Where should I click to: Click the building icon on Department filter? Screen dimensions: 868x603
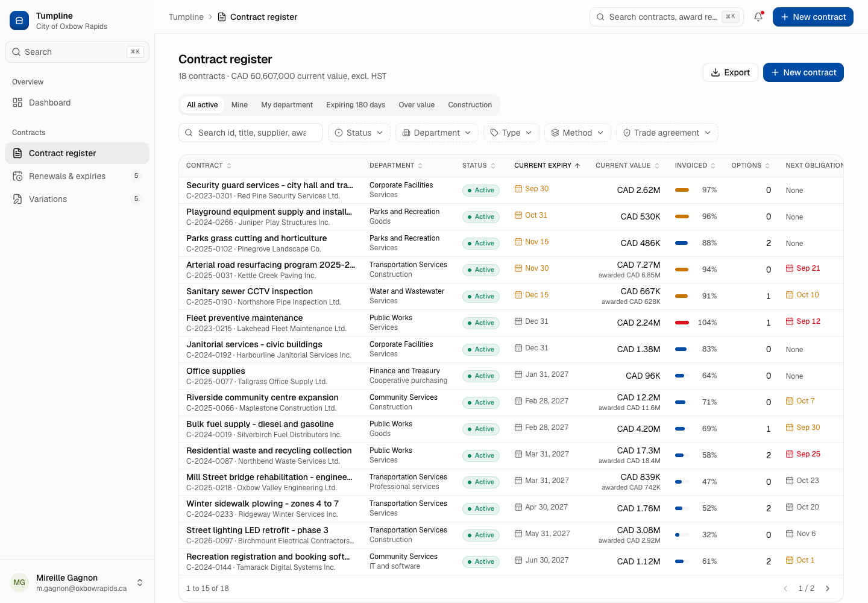coord(406,133)
